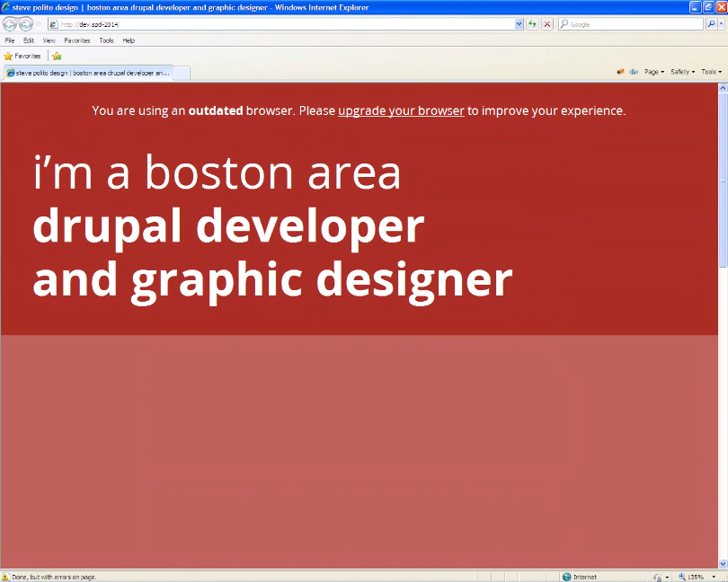Go forward with the Forward arrow button
Screen dimensions: 728x582
pyautogui.click(x=26, y=23)
